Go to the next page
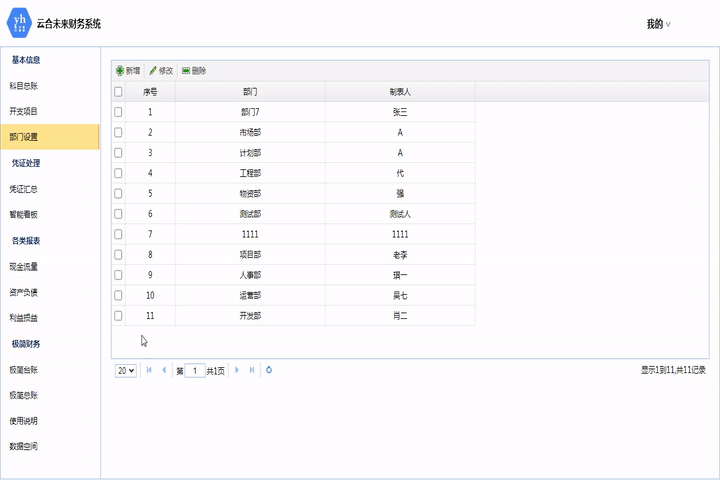Viewport: 720px width, 480px height. pos(237,370)
